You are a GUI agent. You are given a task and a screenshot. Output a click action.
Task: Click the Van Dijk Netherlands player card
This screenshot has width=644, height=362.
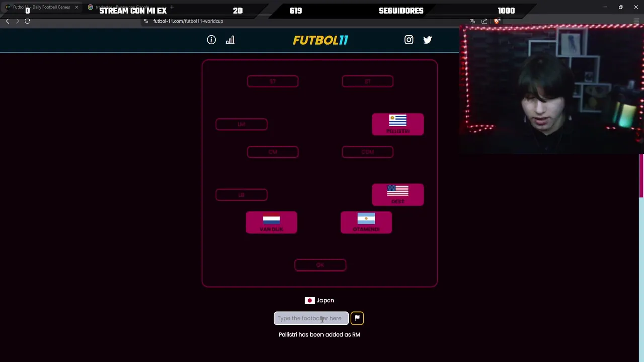pyautogui.click(x=271, y=222)
